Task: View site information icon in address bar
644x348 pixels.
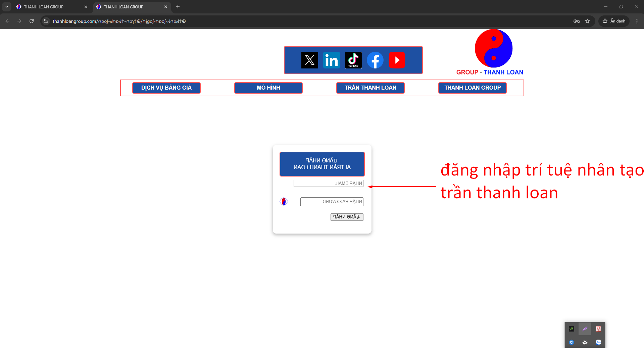Action: pos(46,21)
